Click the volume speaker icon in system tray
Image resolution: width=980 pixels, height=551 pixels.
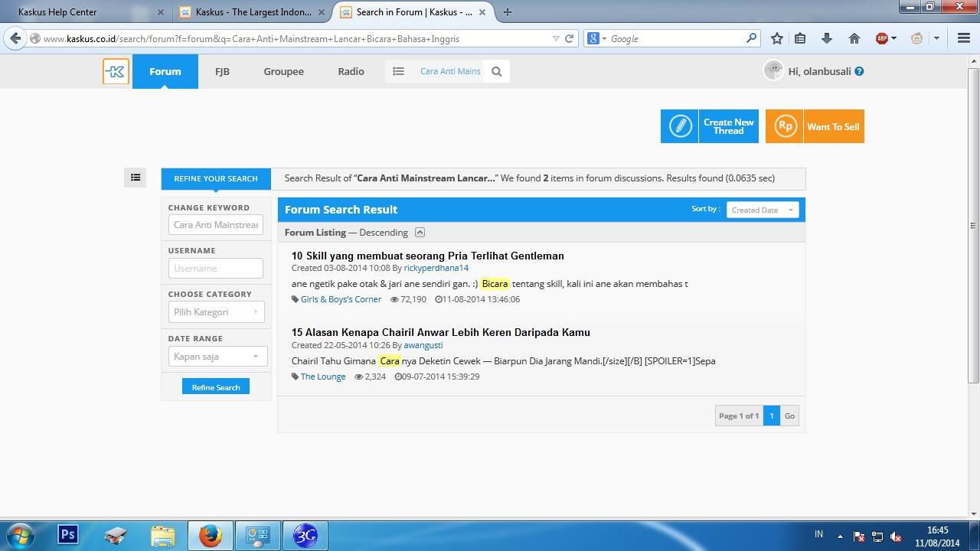pos(896,536)
